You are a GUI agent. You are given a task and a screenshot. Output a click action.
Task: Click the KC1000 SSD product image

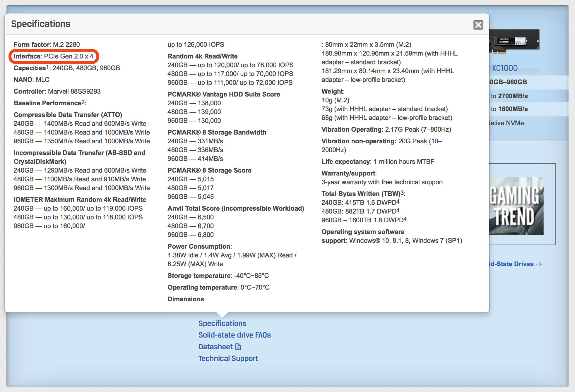[x=514, y=42]
